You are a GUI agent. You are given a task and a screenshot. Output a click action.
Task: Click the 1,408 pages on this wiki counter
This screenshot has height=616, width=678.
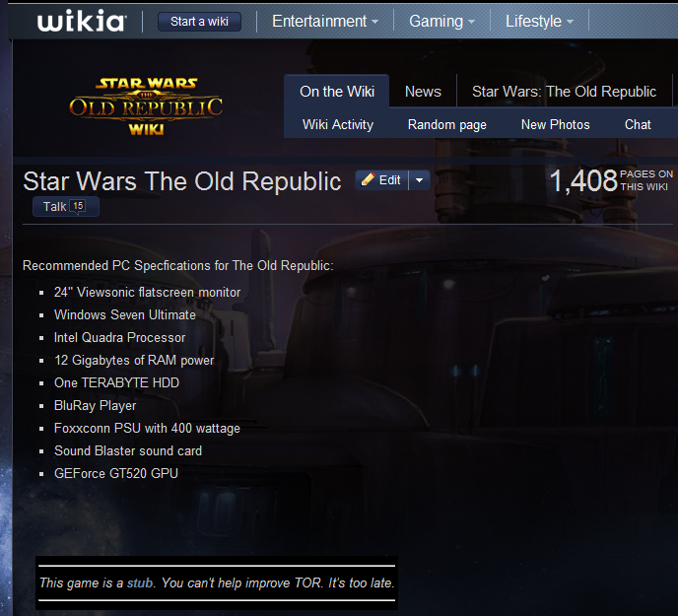coord(611,180)
